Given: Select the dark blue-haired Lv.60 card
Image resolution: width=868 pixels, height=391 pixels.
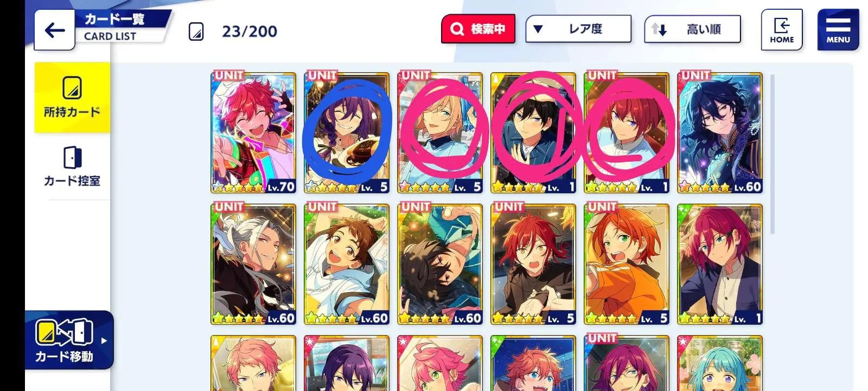Looking at the screenshot, I should coord(720,133).
